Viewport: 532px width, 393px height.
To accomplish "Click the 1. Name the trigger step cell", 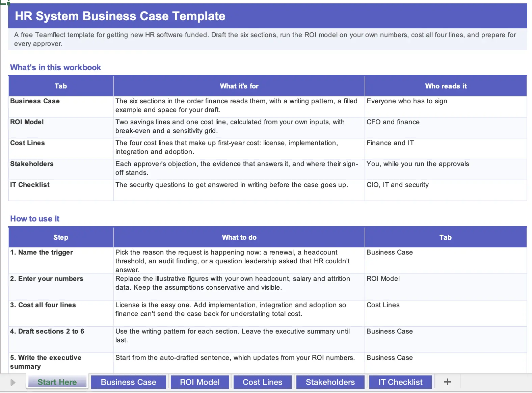I will pyautogui.click(x=61, y=261).
